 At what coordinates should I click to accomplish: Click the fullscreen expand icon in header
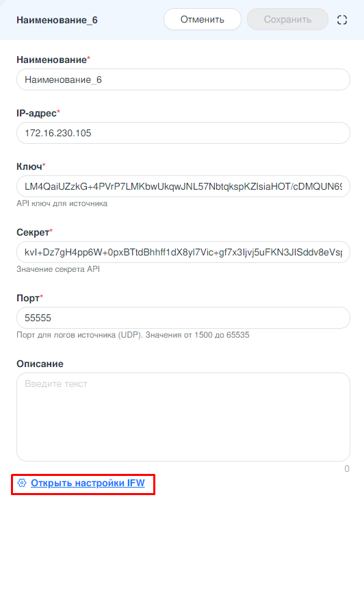(341, 20)
